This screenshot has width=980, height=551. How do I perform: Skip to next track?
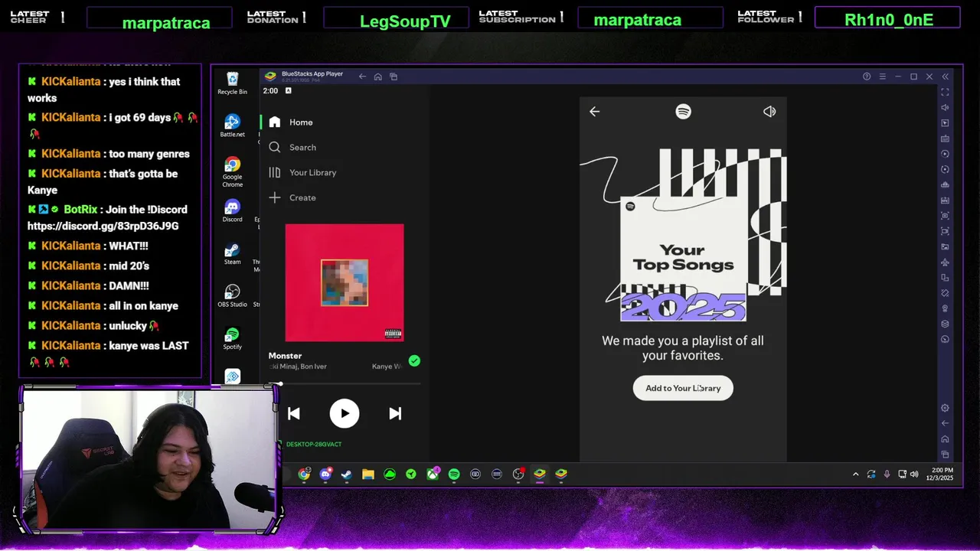click(395, 413)
